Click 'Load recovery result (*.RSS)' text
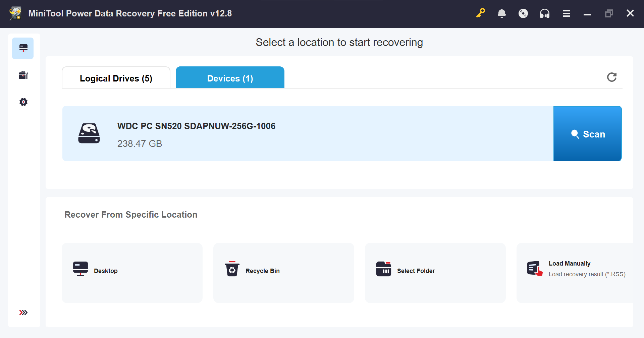Image resolution: width=644 pixels, height=338 pixels. [587, 274]
